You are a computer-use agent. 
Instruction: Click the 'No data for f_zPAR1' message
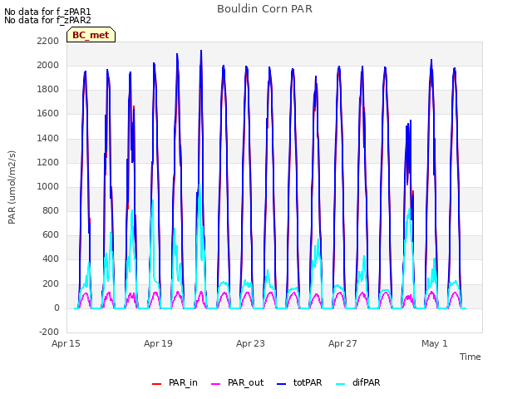coord(47,12)
